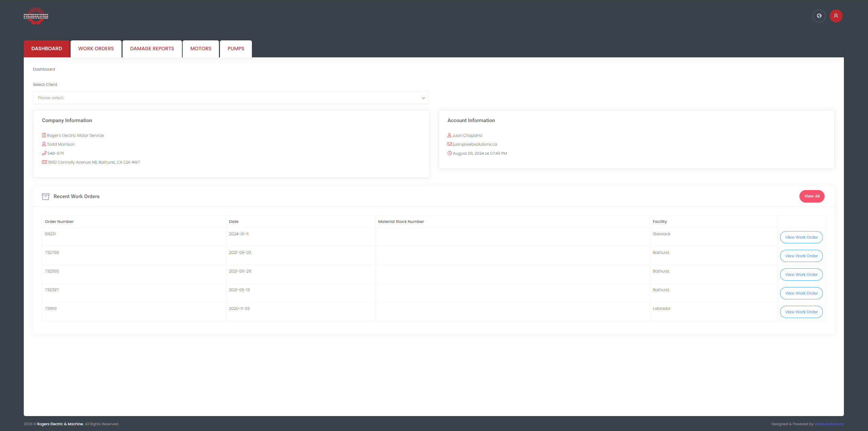Viewport: 868px width, 431px height.
Task: View work order 732769
Action: point(801,256)
